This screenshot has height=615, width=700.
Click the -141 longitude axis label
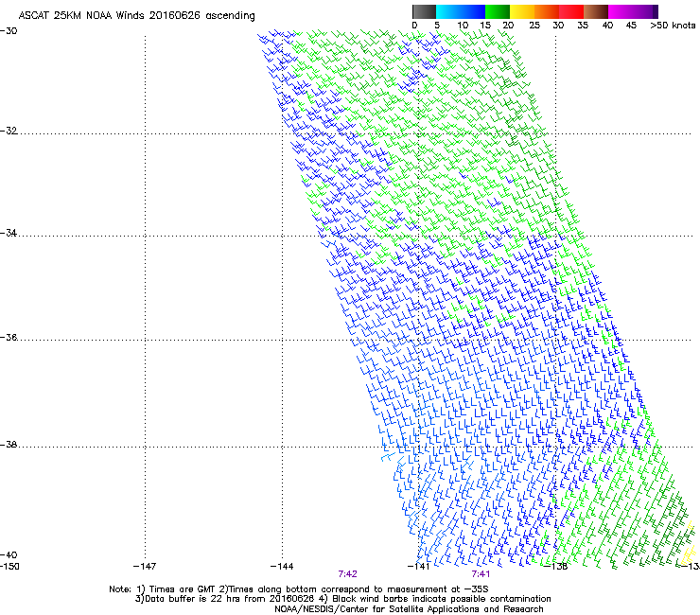coord(419,567)
